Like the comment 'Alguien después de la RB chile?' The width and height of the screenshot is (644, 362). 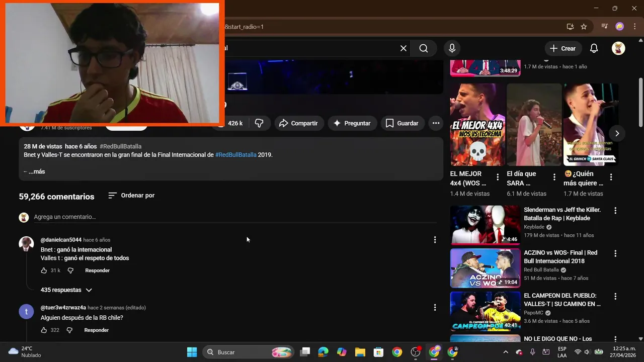[x=44, y=330]
